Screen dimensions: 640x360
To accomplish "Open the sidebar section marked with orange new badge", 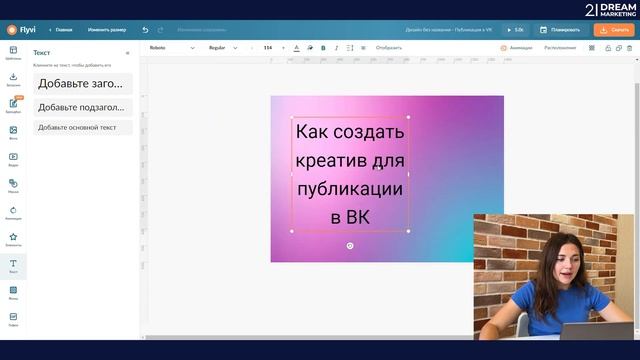I will click(x=13, y=106).
